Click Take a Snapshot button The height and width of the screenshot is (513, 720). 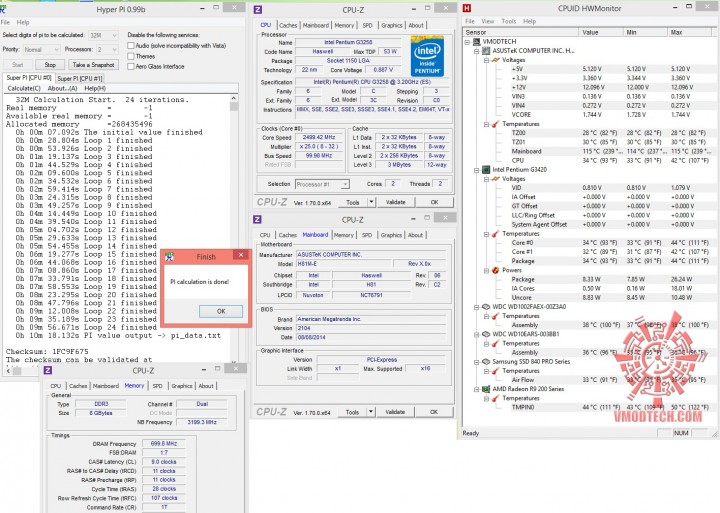coord(93,65)
